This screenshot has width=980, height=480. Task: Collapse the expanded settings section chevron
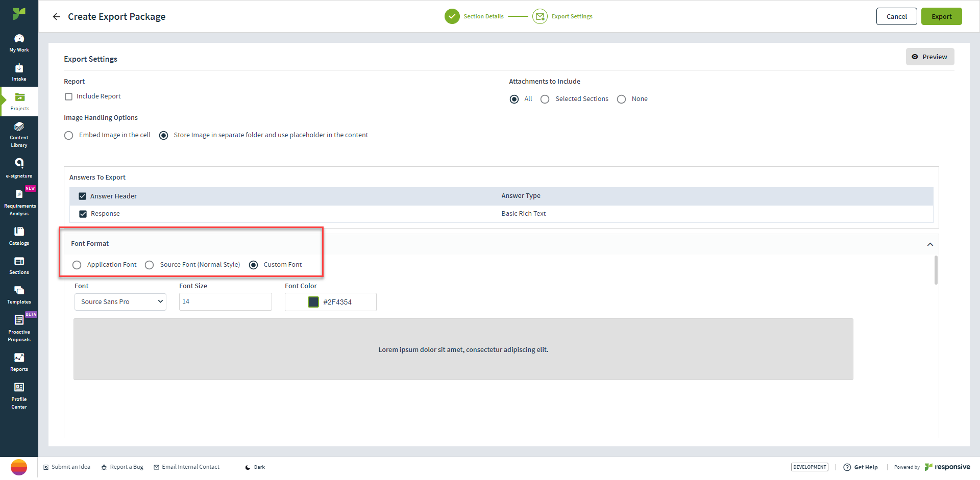[930, 244]
